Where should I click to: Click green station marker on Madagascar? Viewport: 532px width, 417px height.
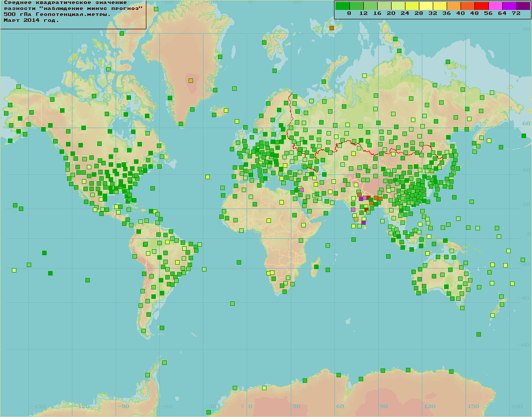316,267
